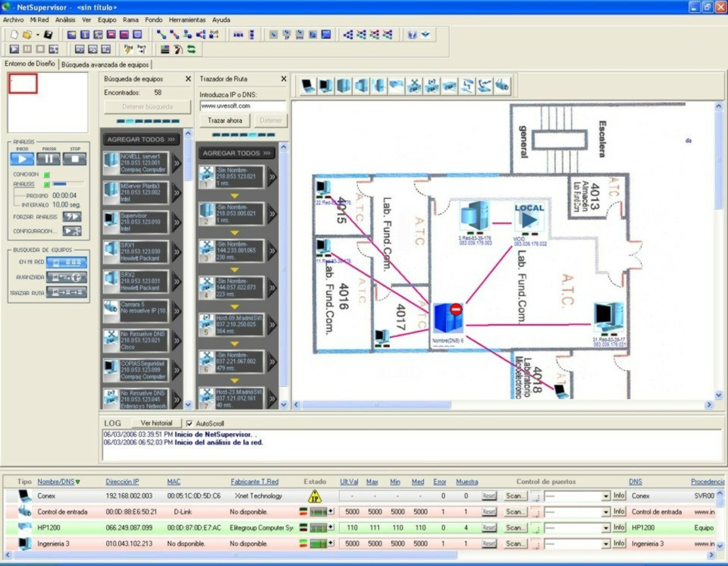
Task: Click the Trazar Ruta icon button
Action: pyautogui.click(x=67, y=292)
